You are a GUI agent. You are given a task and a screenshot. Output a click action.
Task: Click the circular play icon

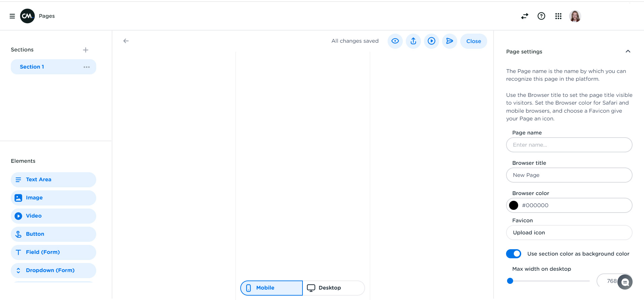[431, 41]
